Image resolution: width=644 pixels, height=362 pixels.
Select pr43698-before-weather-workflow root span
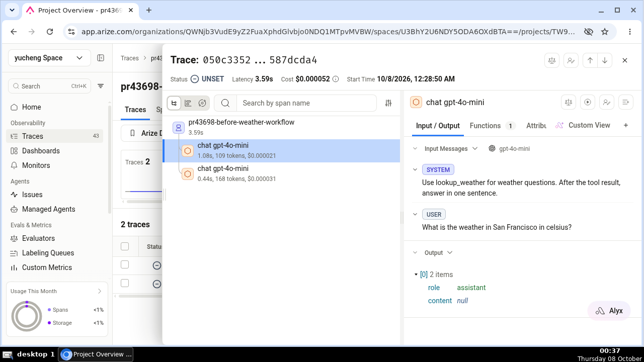(x=281, y=127)
